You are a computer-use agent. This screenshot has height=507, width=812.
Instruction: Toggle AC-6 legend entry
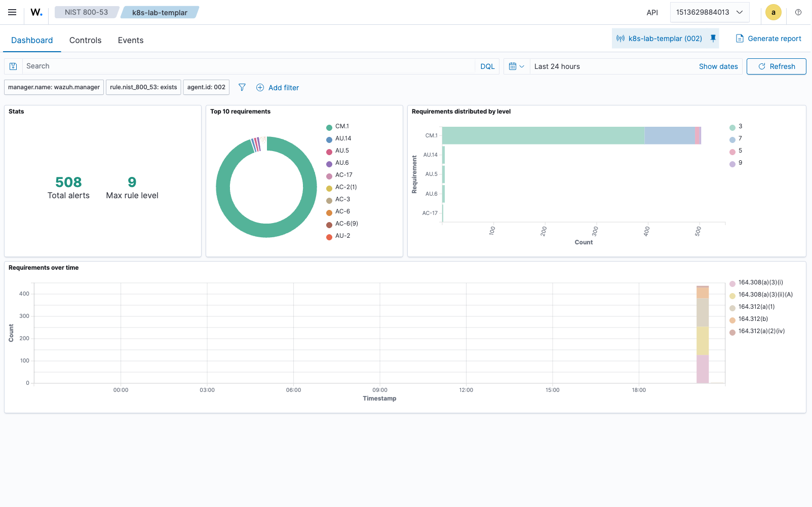[x=338, y=211]
